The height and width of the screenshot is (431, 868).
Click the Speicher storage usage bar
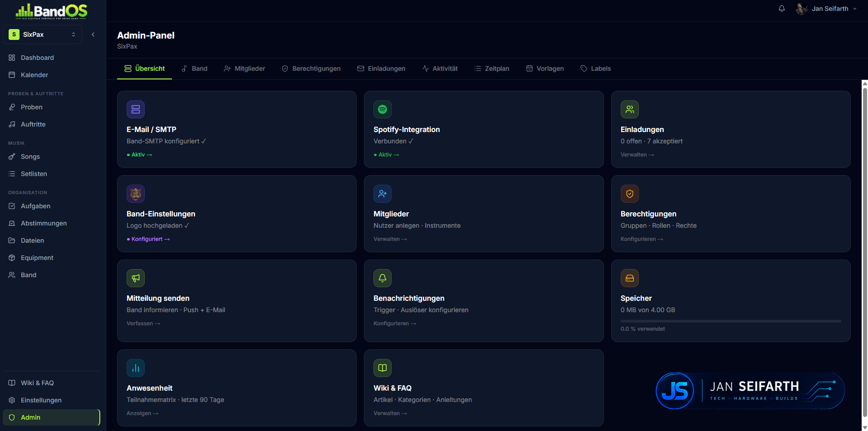click(x=731, y=321)
